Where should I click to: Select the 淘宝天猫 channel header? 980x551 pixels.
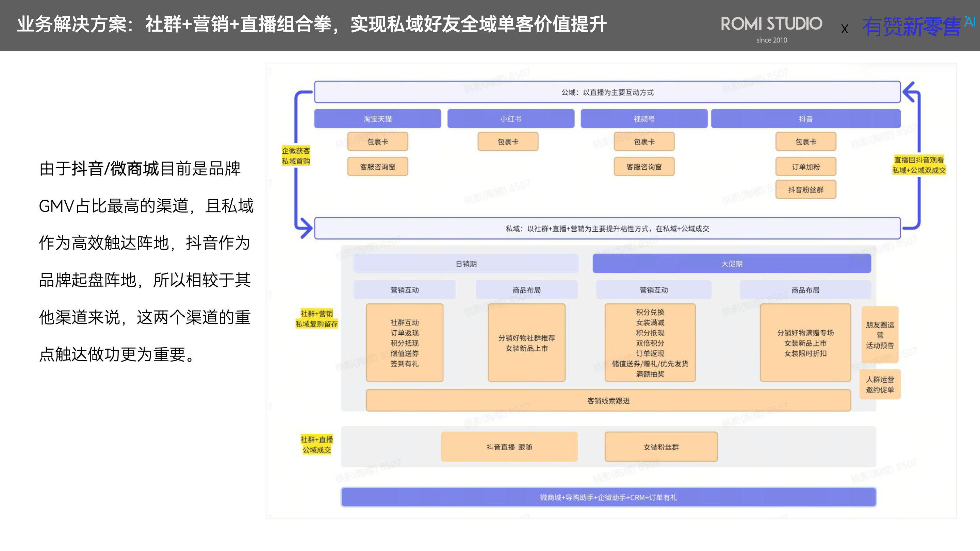pos(377,119)
